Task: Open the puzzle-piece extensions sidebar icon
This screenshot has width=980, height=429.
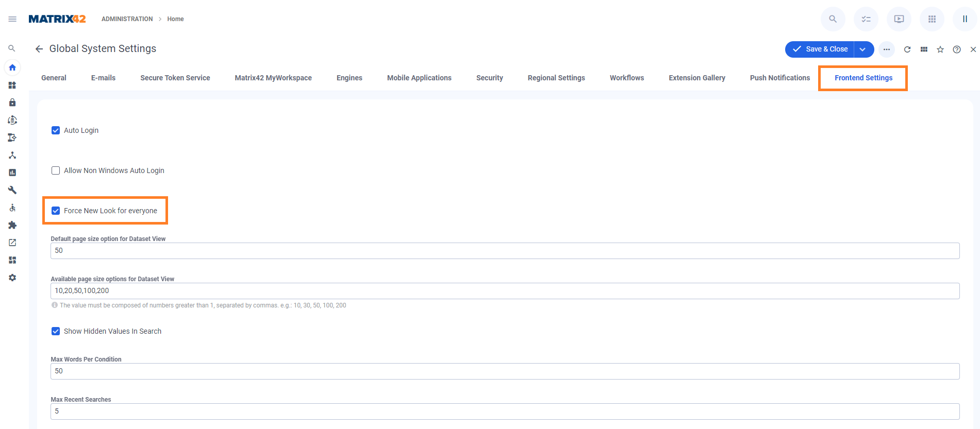Action: [12, 225]
